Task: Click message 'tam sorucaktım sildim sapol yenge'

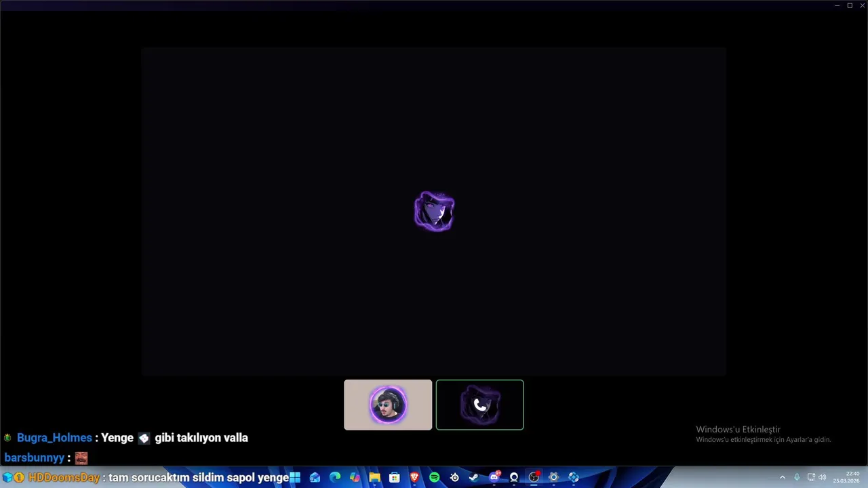Action: [199, 478]
